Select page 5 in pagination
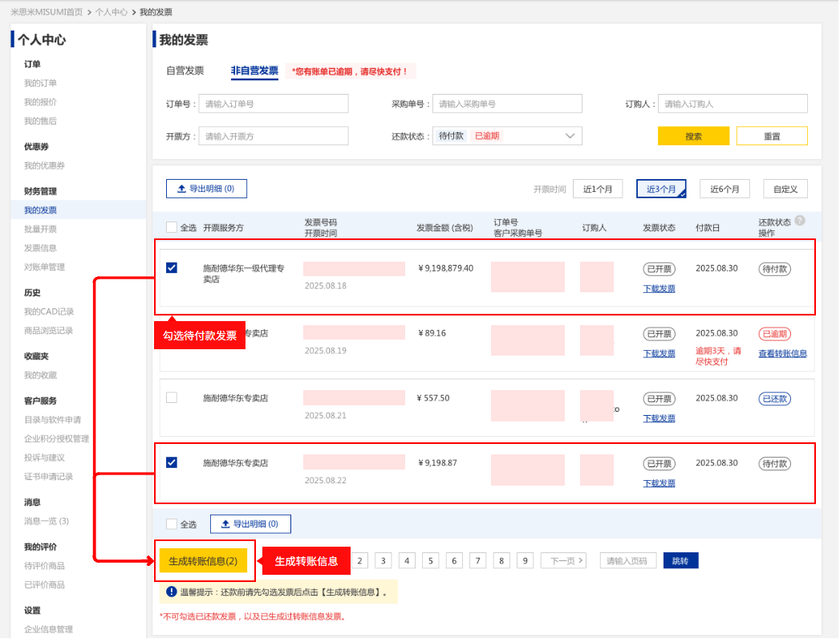 pyautogui.click(x=431, y=560)
